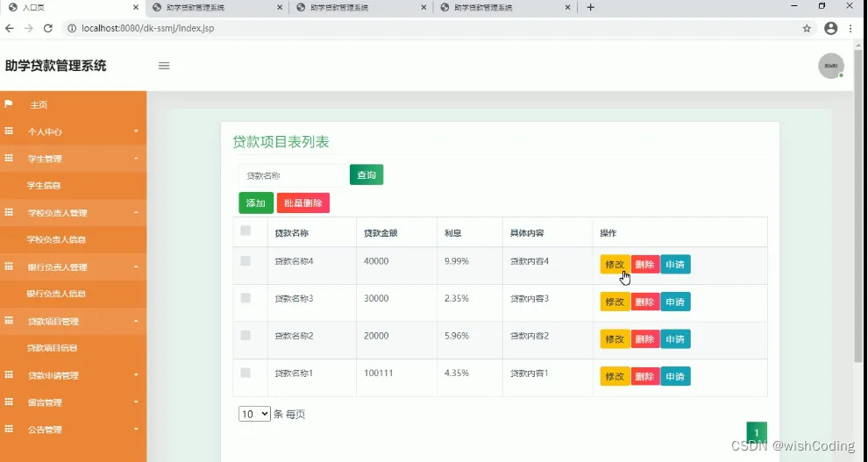This screenshot has width=868, height=462.
Task: Go to pagination page 1
Action: tap(757, 433)
